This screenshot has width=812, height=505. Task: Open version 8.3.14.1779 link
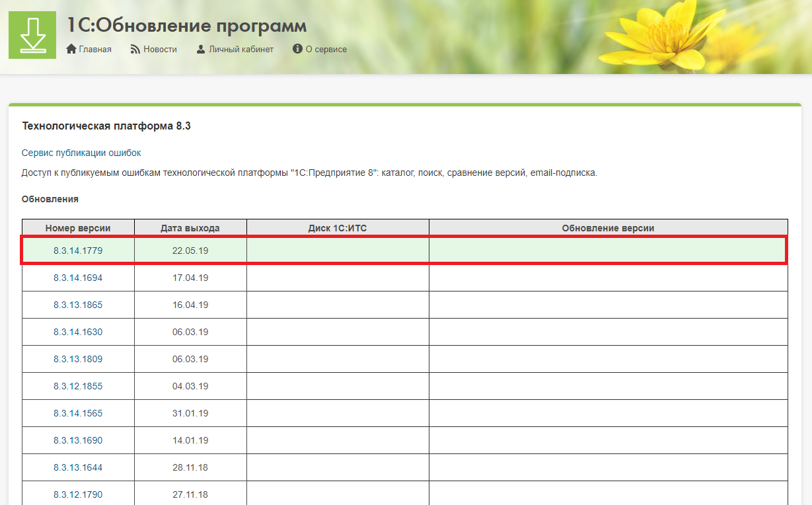(78, 251)
